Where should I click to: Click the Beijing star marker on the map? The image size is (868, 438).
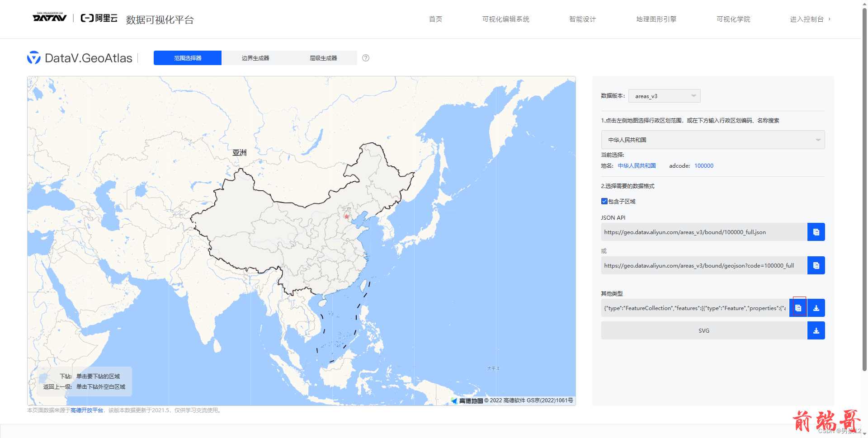tap(347, 217)
